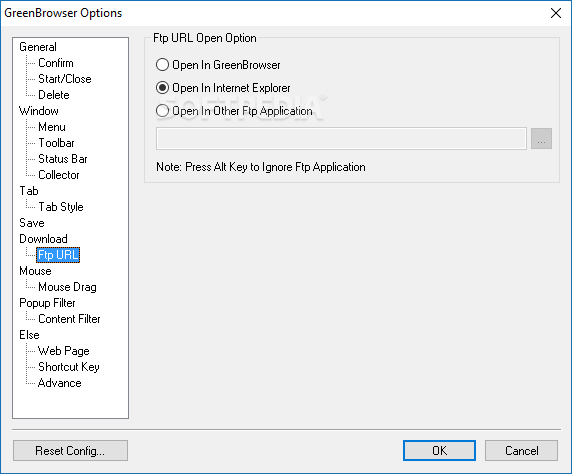Open the Save category in tree
This screenshot has height=474, width=572.
pyautogui.click(x=32, y=223)
